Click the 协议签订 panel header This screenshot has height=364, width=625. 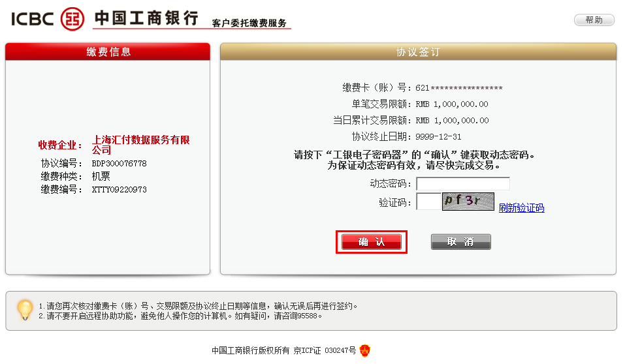pos(418,52)
